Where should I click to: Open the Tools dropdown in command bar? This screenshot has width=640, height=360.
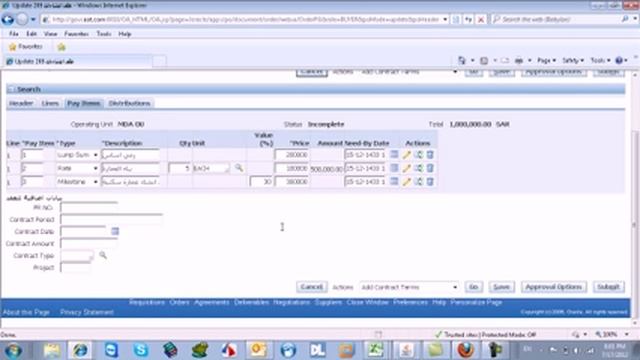pos(600,60)
